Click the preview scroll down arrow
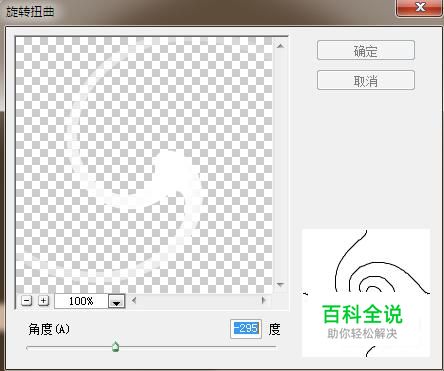 (x=280, y=285)
